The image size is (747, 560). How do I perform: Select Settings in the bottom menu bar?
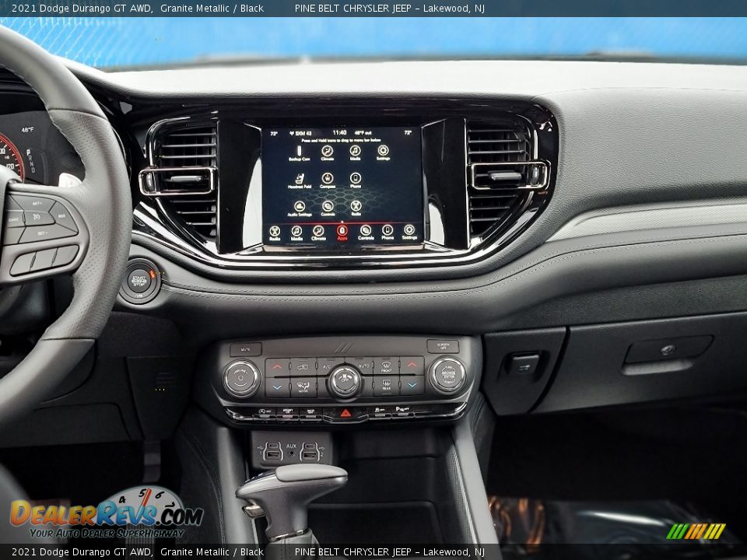coord(409,233)
